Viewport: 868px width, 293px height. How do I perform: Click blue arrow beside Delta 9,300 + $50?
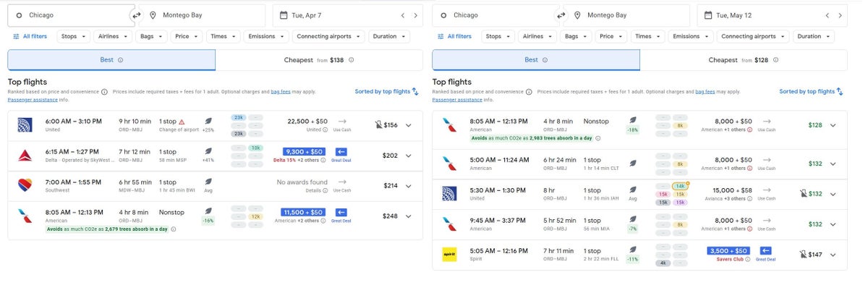[x=342, y=151]
